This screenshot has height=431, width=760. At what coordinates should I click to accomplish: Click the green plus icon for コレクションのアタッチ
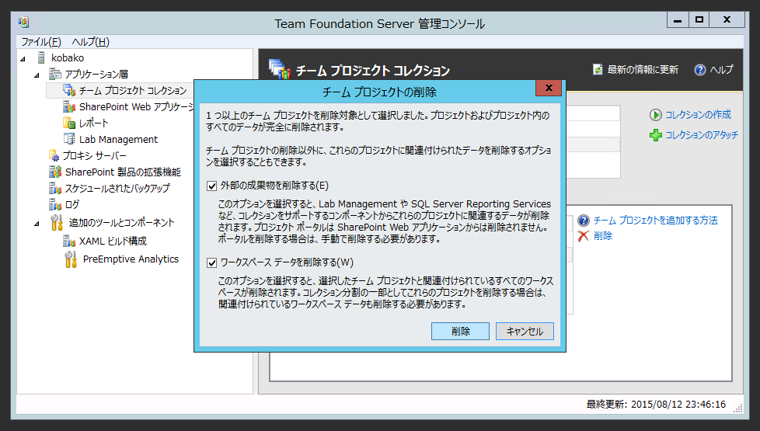point(655,135)
